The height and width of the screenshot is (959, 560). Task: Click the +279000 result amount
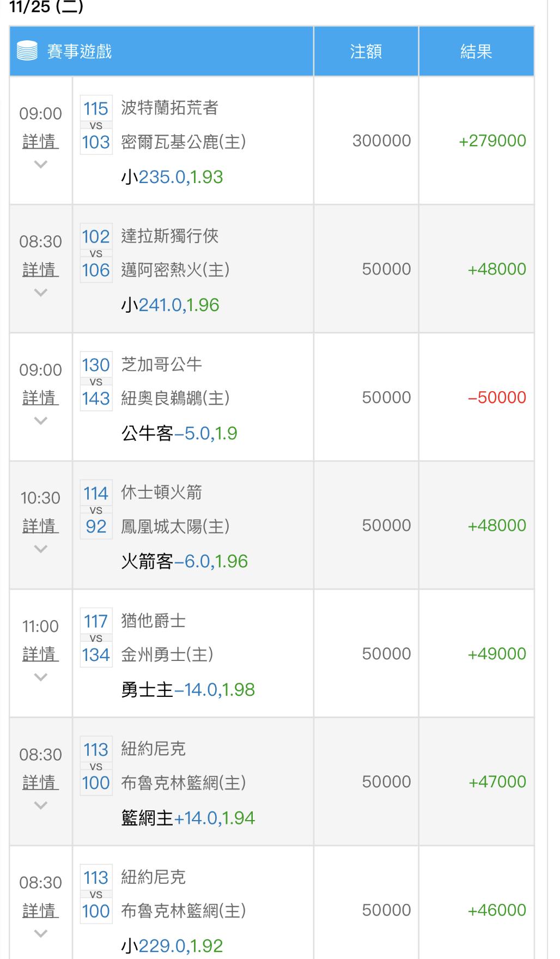pyautogui.click(x=492, y=141)
